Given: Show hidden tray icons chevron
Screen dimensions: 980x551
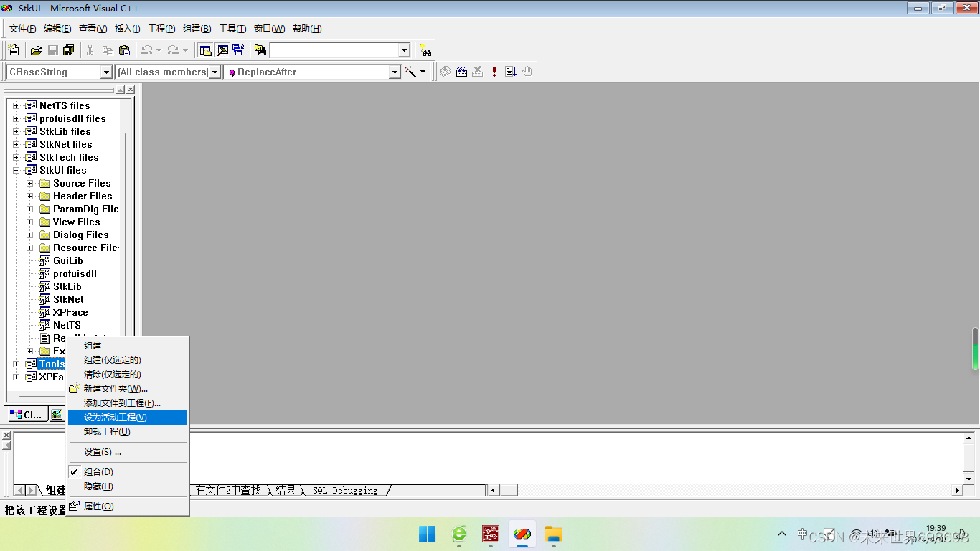Looking at the screenshot, I should coord(782,534).
